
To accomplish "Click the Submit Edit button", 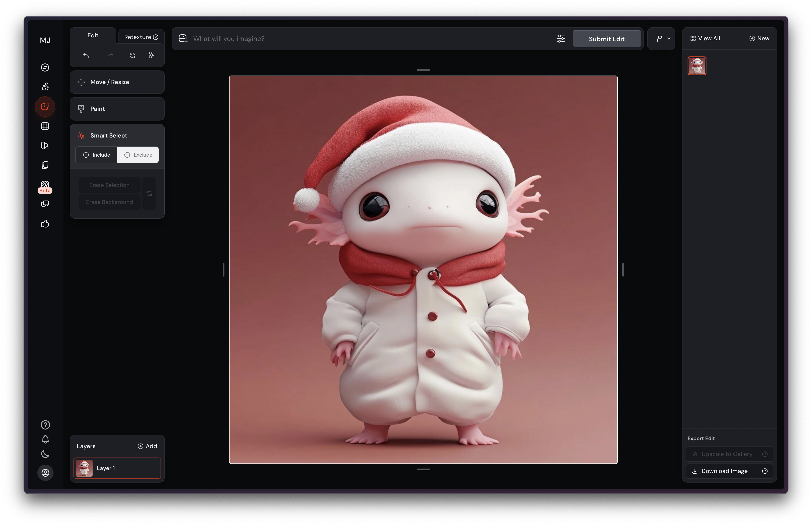I will pyautogui.click(x=606, y=39).
